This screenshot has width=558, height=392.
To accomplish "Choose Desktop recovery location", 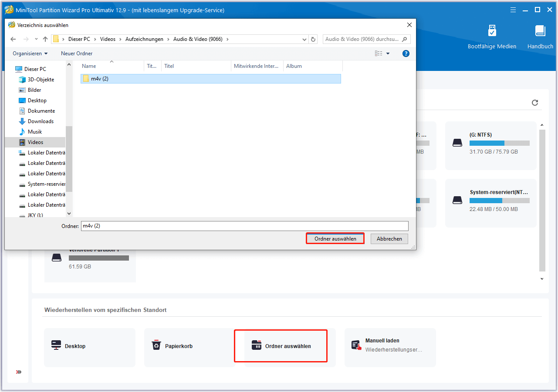I will 90,347.
